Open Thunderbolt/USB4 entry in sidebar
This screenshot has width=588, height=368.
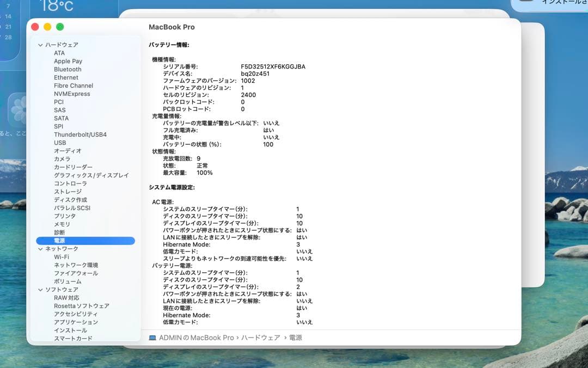point(80,134)
